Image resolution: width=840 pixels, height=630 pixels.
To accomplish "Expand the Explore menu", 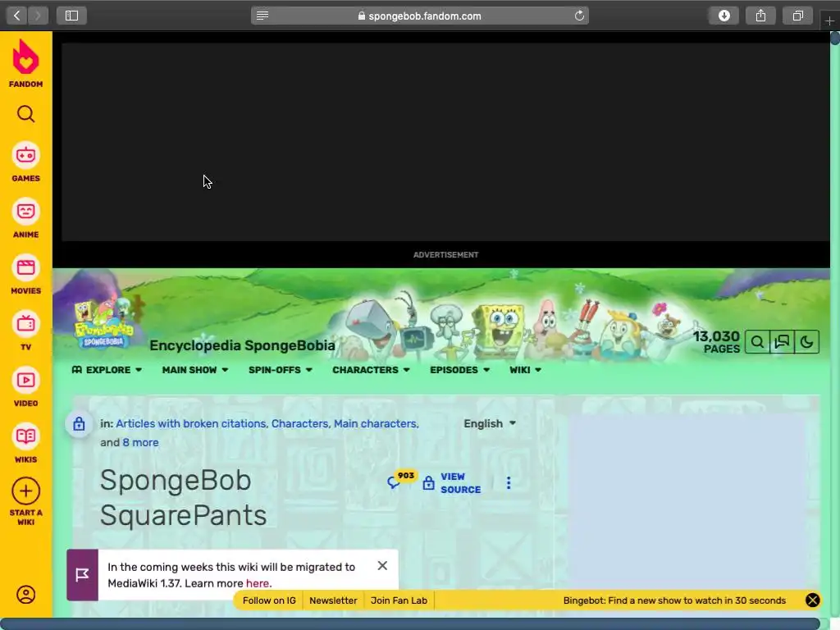I will [x=107, y=370].
